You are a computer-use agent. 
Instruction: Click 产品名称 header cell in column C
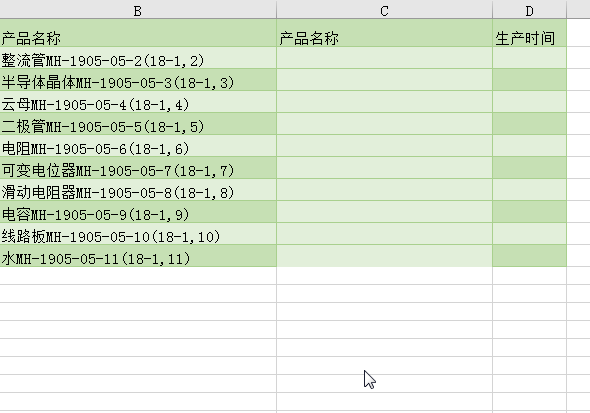(x=384, y=33)
